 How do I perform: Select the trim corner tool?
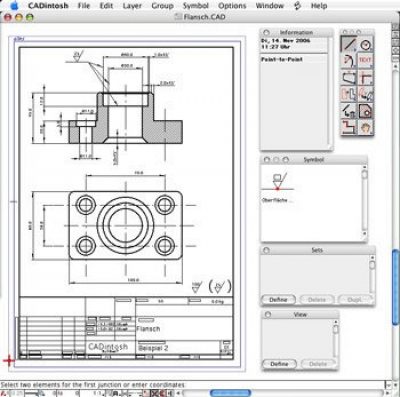click(x=366, y=78)
